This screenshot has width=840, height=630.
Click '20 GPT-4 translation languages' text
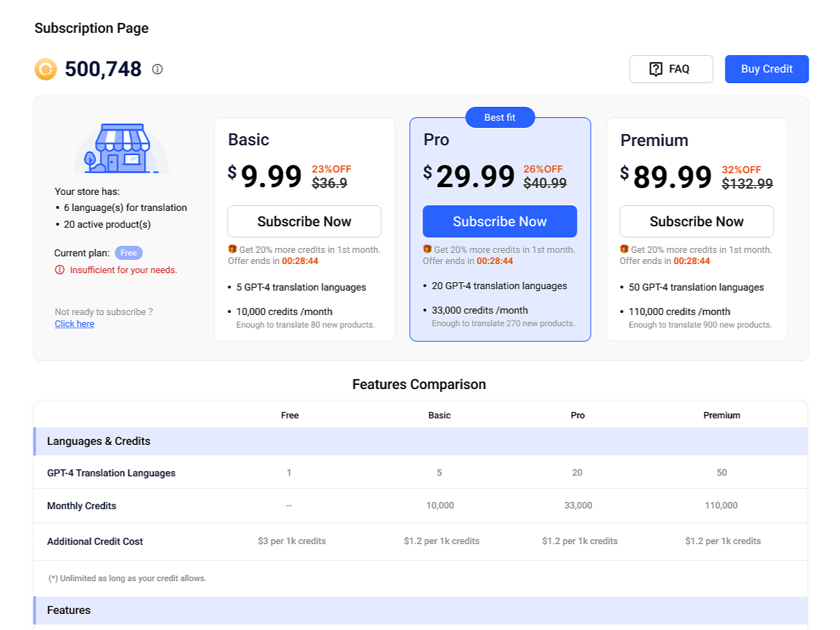tap(499, 286)
